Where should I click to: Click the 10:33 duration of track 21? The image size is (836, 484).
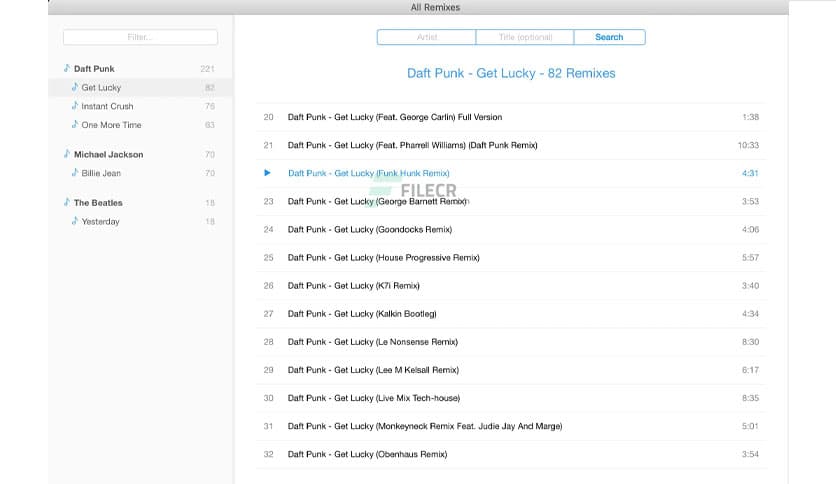(x=748, y=145)
